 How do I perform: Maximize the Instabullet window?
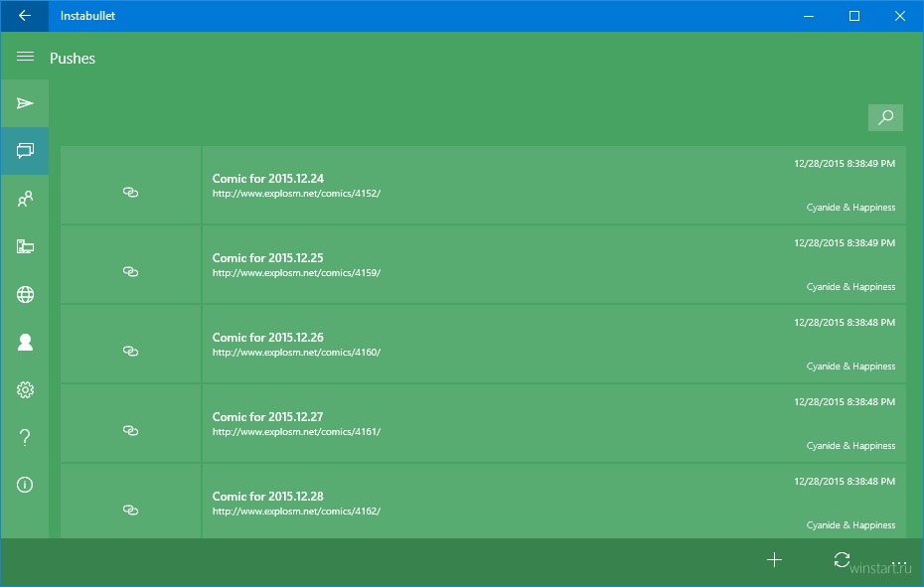click(853, 16)
